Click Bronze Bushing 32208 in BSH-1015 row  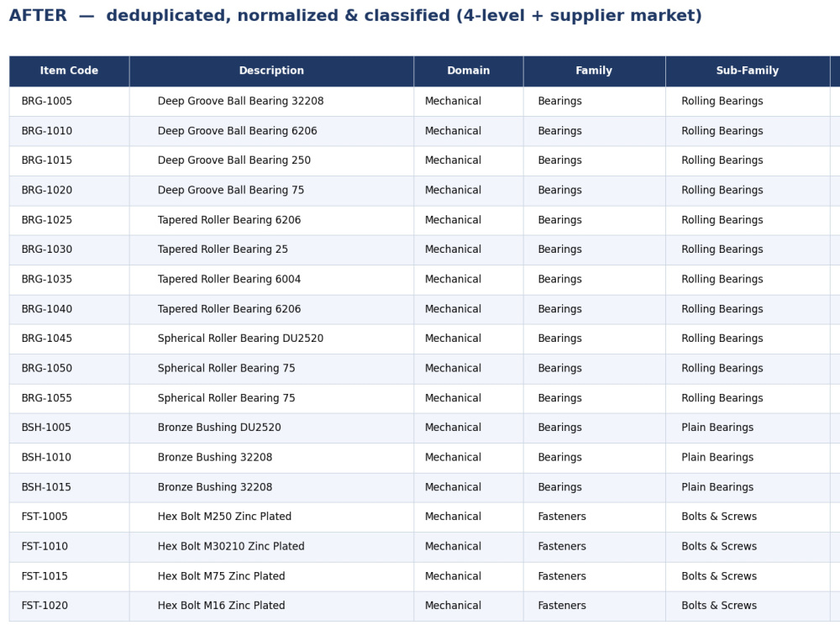[215, 487]
